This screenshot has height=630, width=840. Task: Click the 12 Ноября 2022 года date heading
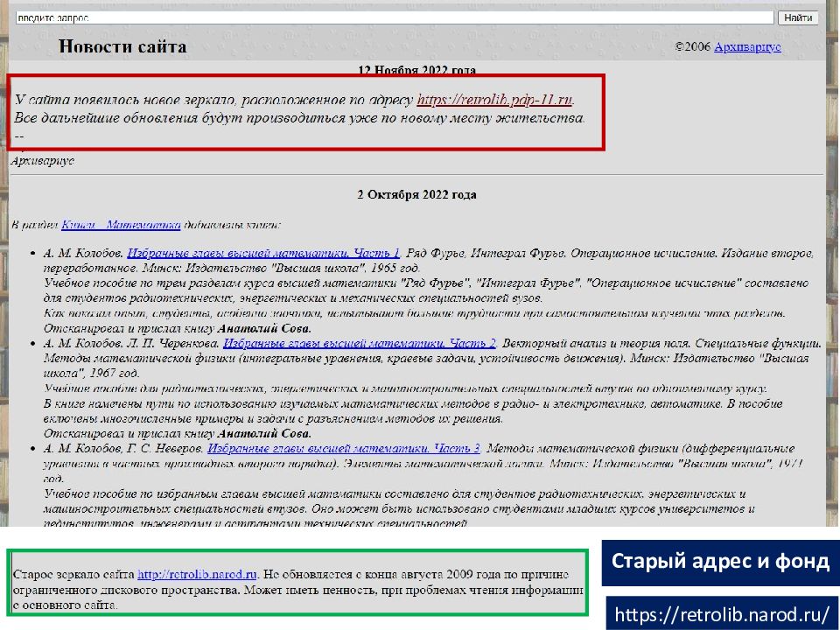[416, 70]
